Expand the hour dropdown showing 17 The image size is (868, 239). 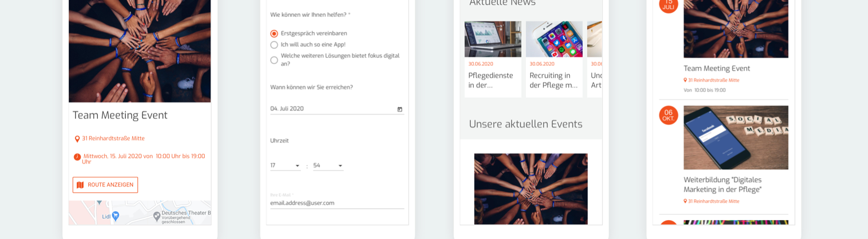[x=285, y=165]
